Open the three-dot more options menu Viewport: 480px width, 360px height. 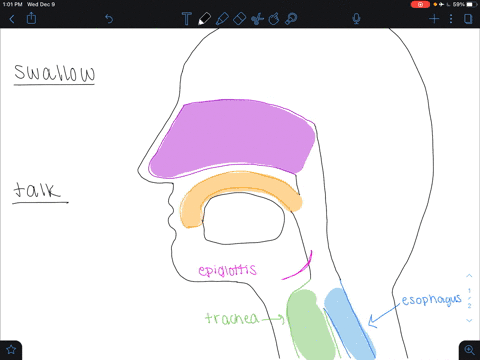click(x=451, y=19)
